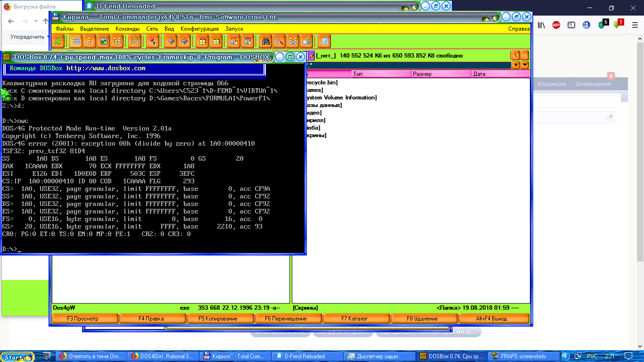
Task: Select the [Скрины] folder in the file list
Action: pyautogui.click(x=316, y=135)
